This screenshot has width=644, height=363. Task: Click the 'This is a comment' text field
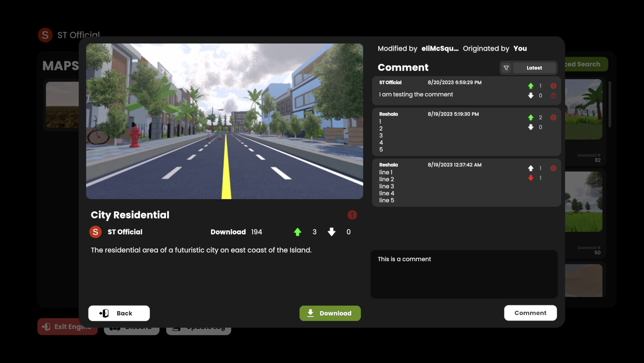click(x=464, y=274)
